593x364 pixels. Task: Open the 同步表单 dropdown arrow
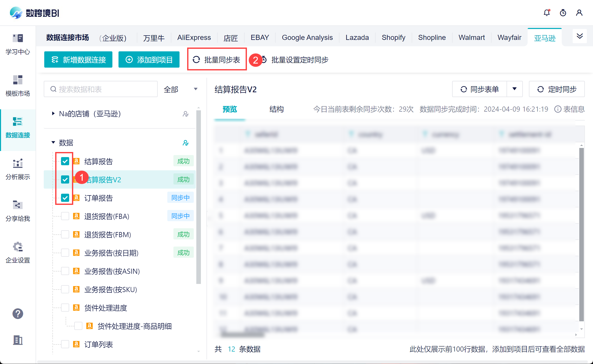[x=515, y=89]
